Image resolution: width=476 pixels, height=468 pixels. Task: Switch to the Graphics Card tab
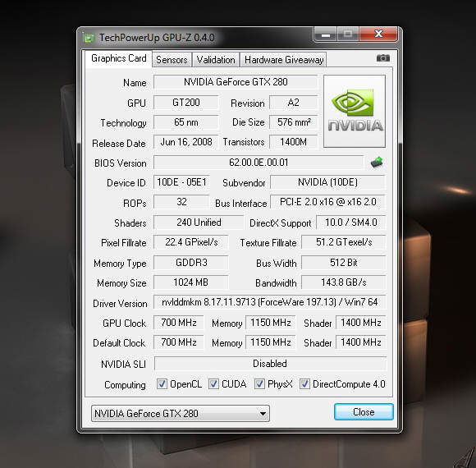coord(119,58)
